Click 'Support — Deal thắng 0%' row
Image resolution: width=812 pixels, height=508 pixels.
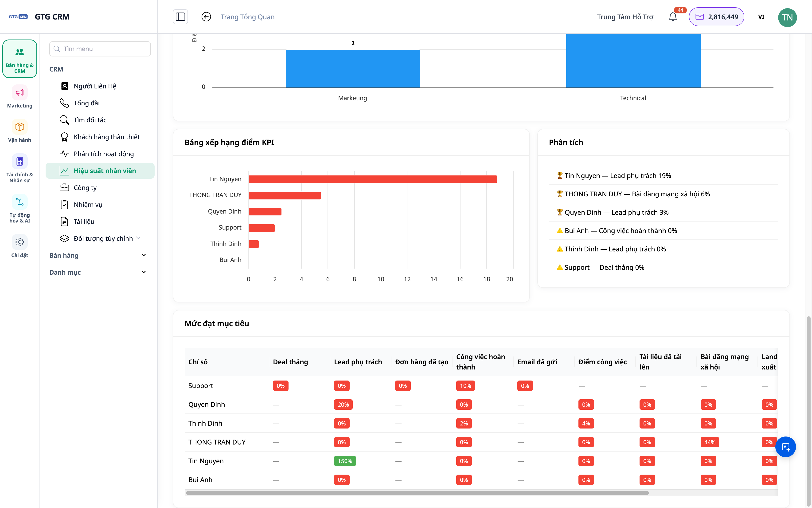[663, 267]
